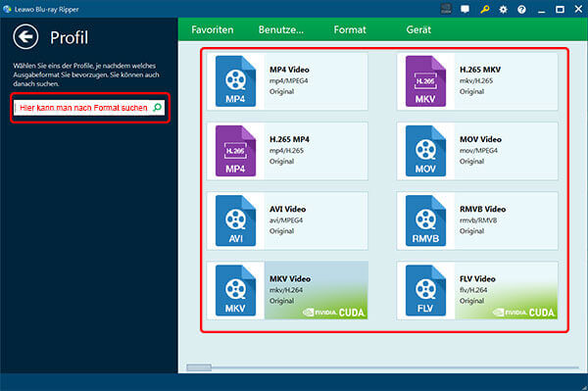The height and width of the screenshot is (391, 588).
Task: Choose the MP4 Video profile title
Action: (289, 70)
